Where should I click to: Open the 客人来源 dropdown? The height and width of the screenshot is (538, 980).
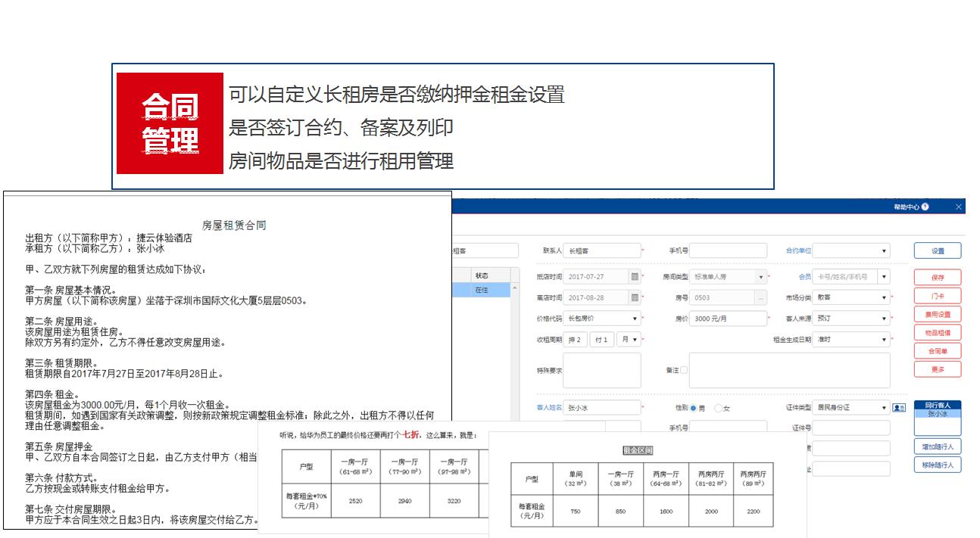851,319
